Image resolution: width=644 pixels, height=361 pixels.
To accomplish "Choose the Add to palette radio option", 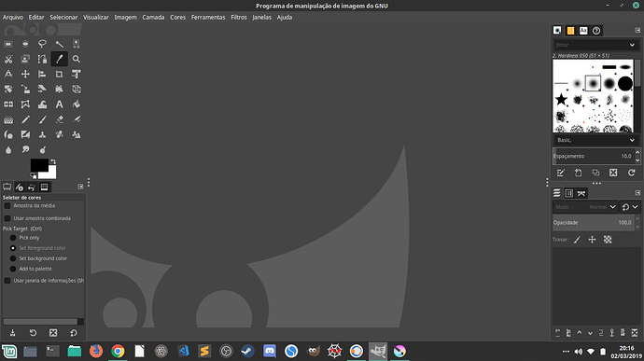I will 13,269.
